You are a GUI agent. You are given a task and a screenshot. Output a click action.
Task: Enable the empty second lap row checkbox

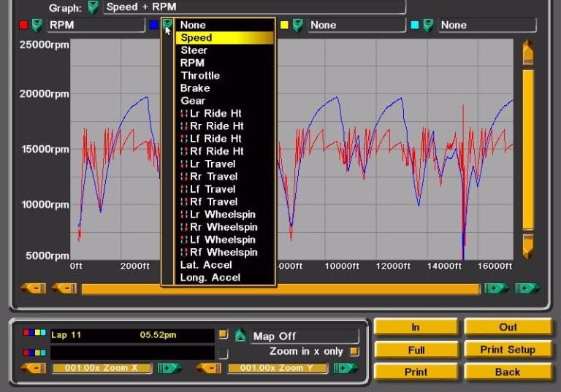click(224, 353)
